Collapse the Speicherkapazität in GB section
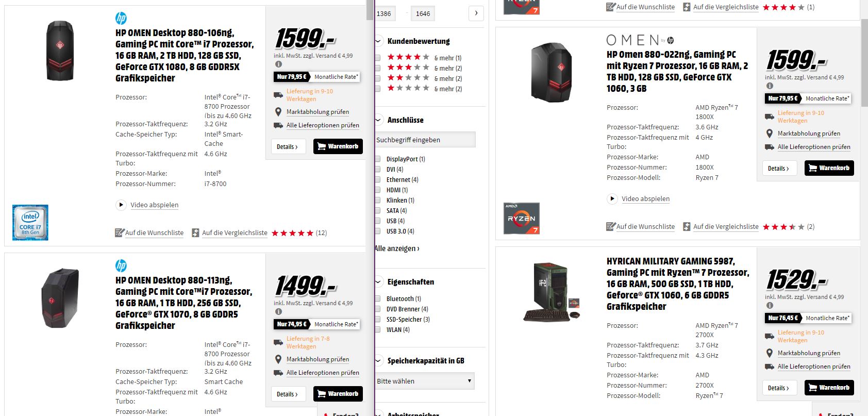 point(378,361)
